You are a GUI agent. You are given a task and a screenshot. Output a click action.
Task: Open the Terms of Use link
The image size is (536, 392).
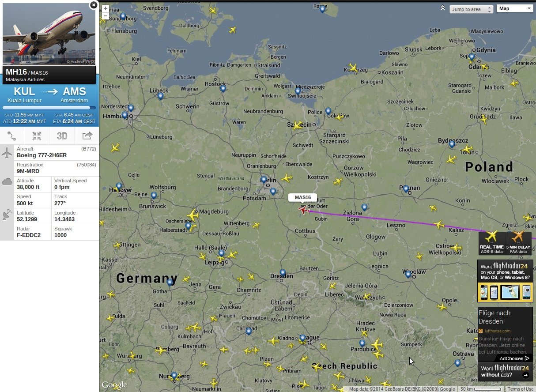(520, 389)
